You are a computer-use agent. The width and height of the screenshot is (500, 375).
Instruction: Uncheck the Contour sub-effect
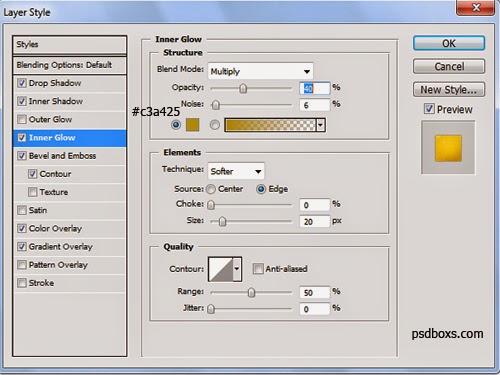(32, 174)
